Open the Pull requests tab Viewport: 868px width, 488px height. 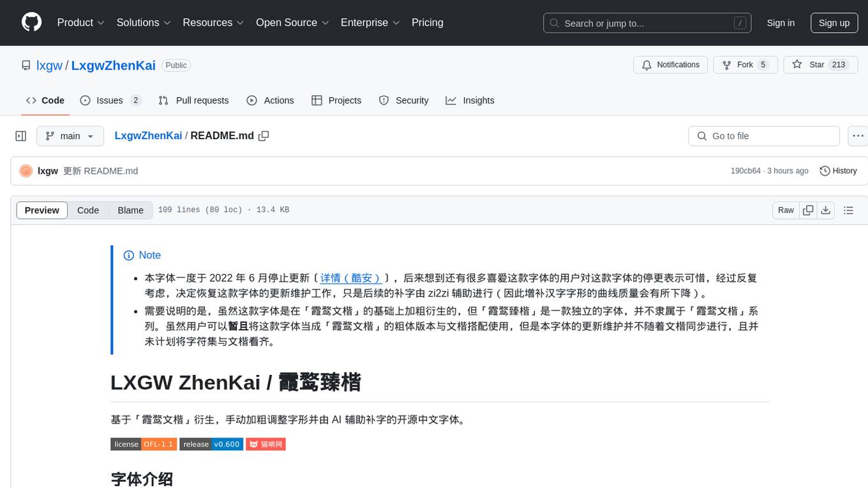(193, 100)
